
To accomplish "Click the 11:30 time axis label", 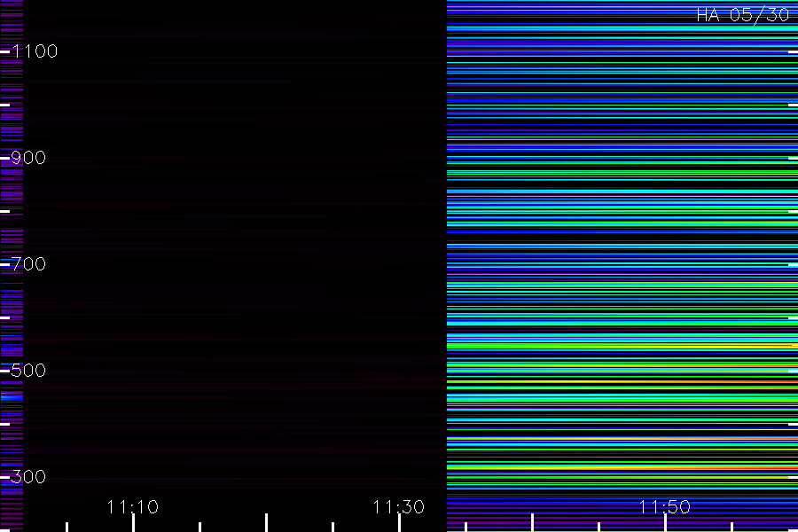I will 398,507.
